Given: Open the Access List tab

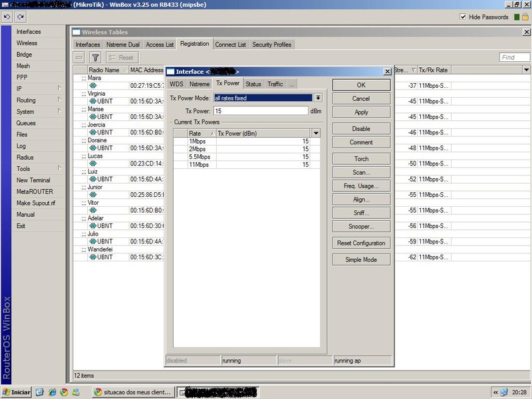Looking at the screenshot, I should click(x=160, y=45).
